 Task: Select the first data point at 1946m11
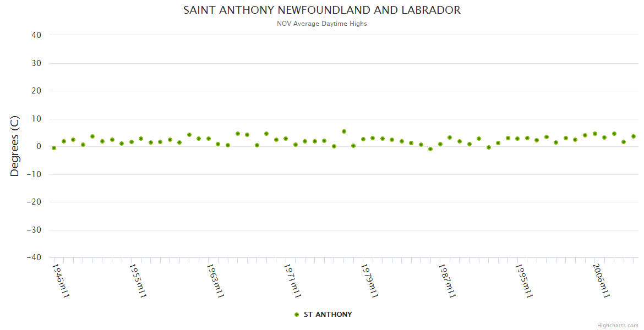[x=54, y=148]
